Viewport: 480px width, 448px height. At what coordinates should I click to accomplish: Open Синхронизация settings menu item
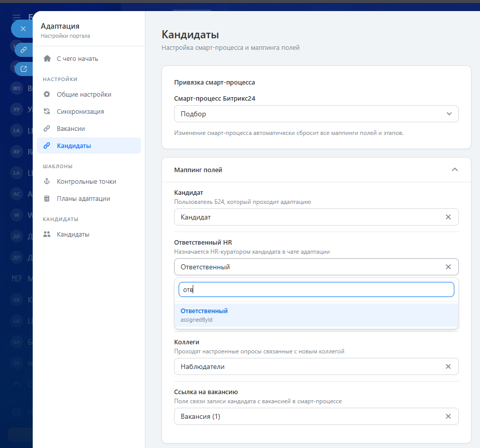point(81,112)
